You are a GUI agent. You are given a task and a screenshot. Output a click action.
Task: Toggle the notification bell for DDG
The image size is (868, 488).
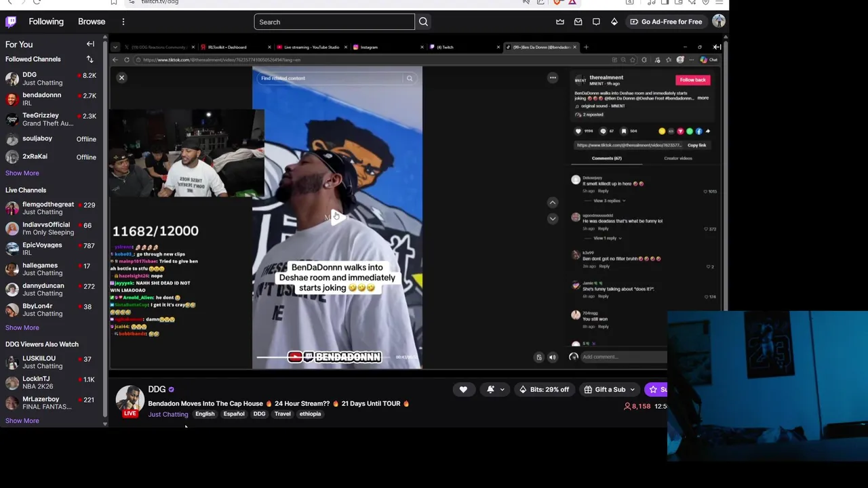(x=490, y=390)
